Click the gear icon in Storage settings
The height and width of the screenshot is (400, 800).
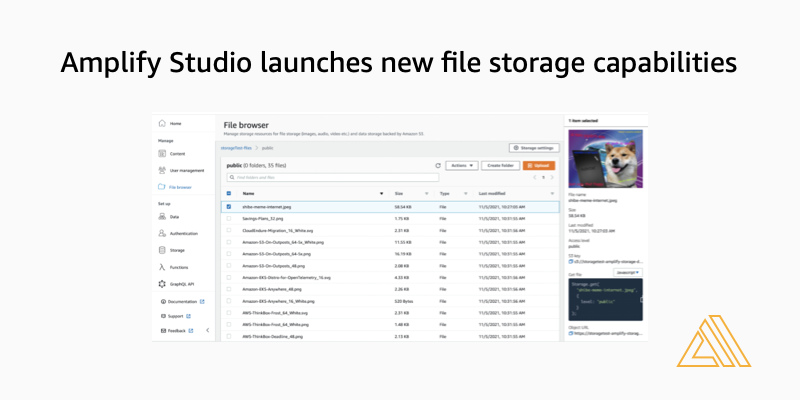coord(516,148)
